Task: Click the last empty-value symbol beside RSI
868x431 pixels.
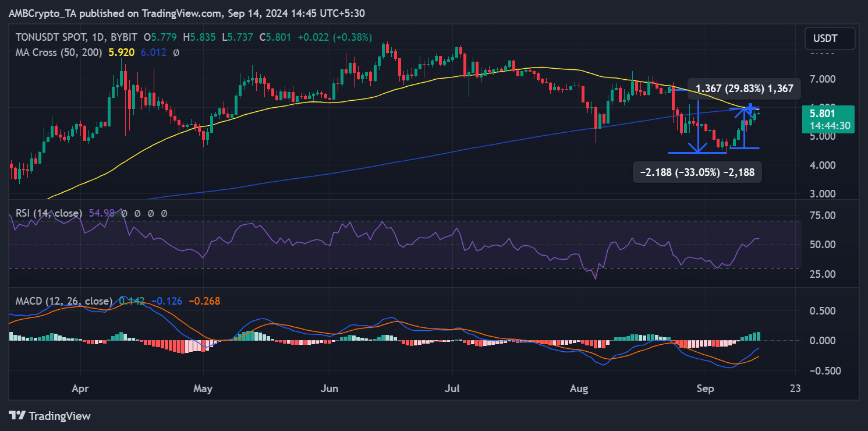Action: (164, 214)
